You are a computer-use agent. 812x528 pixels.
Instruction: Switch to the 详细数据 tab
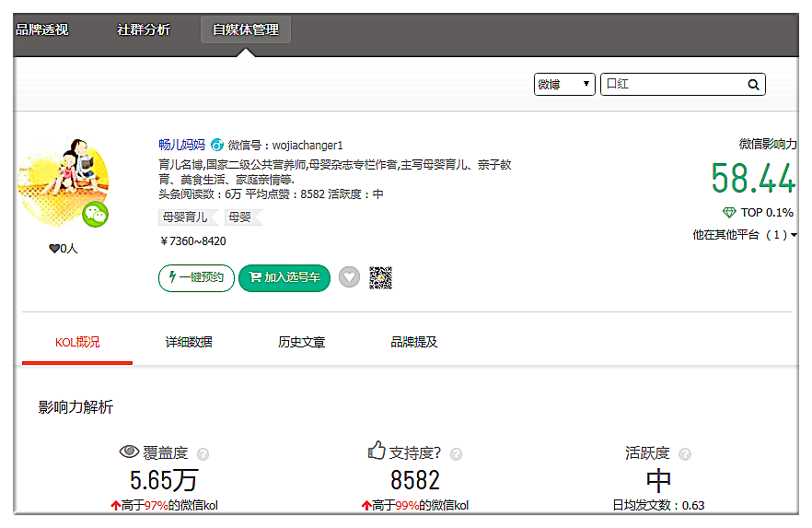[189, 342]
